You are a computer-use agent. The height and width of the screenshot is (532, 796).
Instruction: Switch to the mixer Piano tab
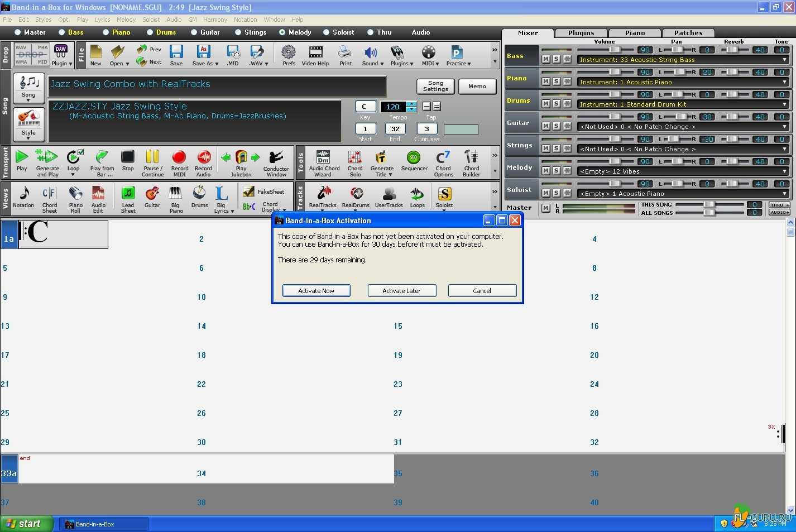(x=635, y=33)
